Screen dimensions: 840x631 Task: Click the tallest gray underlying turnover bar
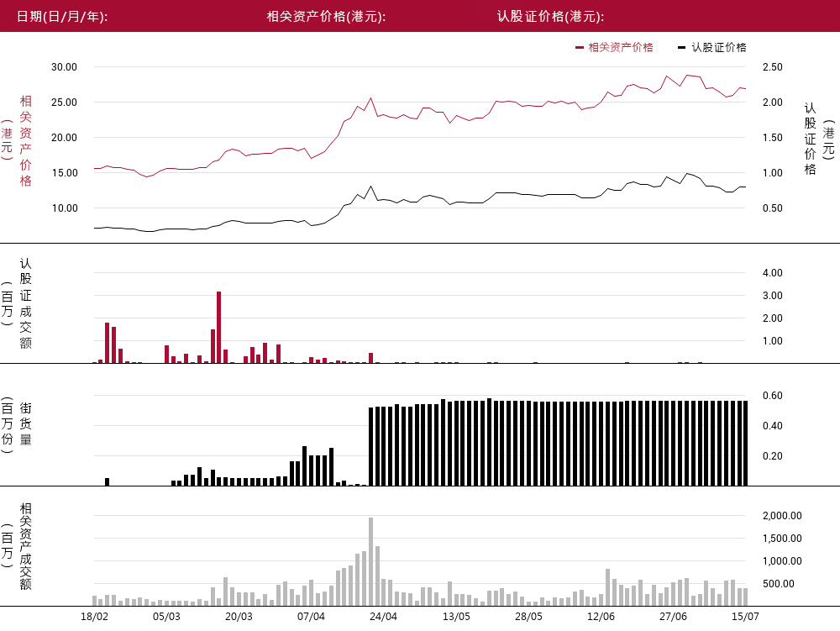[370, 561]
